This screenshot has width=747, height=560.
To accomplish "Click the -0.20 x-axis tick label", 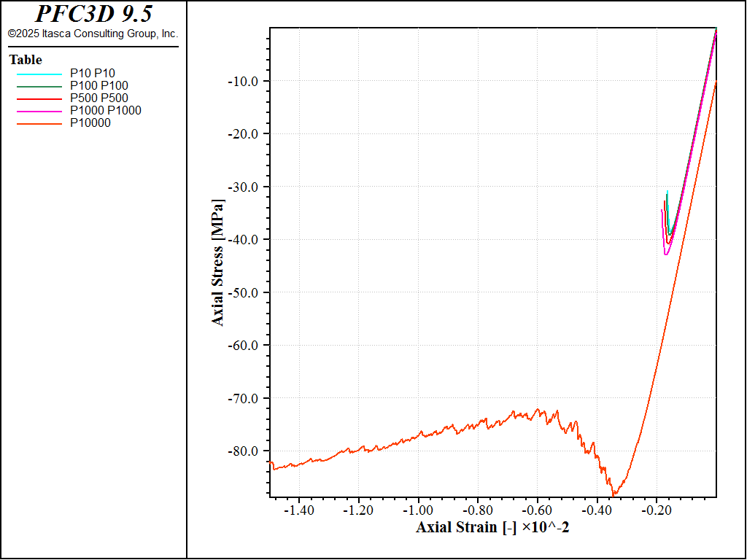I will [x=657, y=510].
